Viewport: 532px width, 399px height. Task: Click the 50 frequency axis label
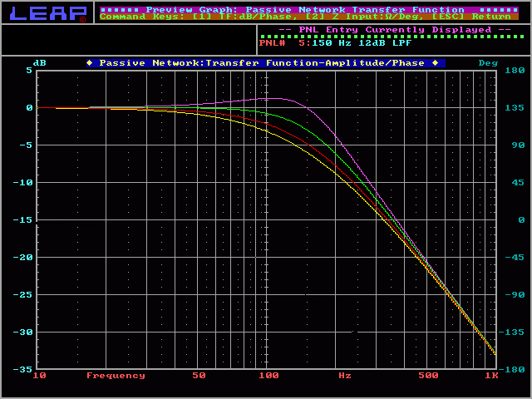[x=199, y=376]
